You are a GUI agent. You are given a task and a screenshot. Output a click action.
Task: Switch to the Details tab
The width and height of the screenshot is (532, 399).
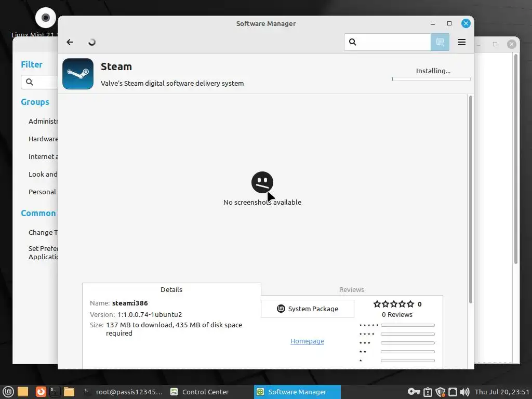point(171,289)
